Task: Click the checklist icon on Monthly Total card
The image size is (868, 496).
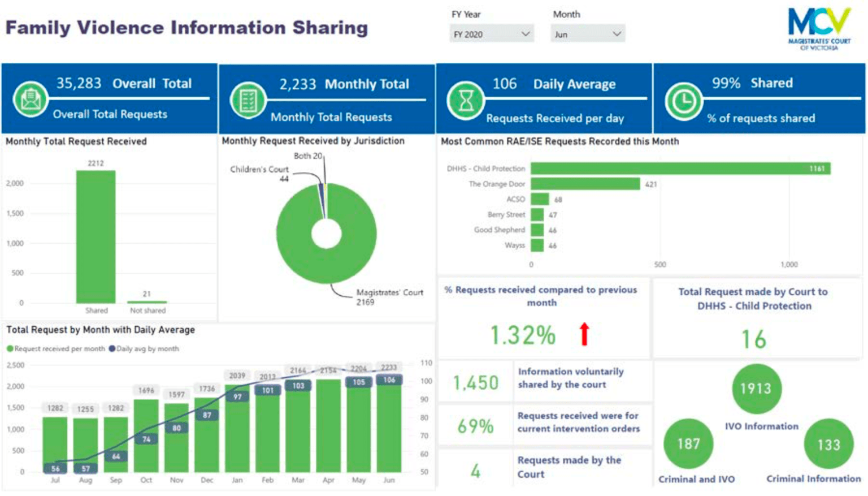Action: (248, 101)
